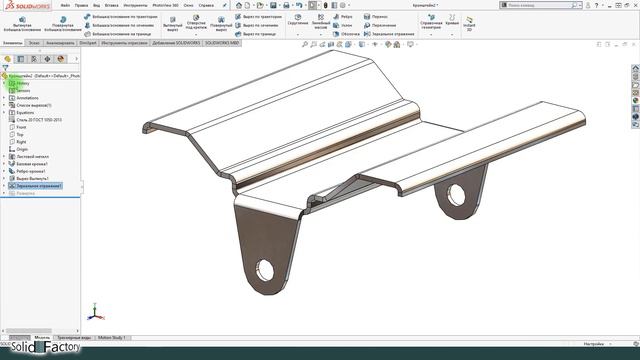Open the Файл menu
Screen dimensions: 640x360
click(x=65, y=6)
